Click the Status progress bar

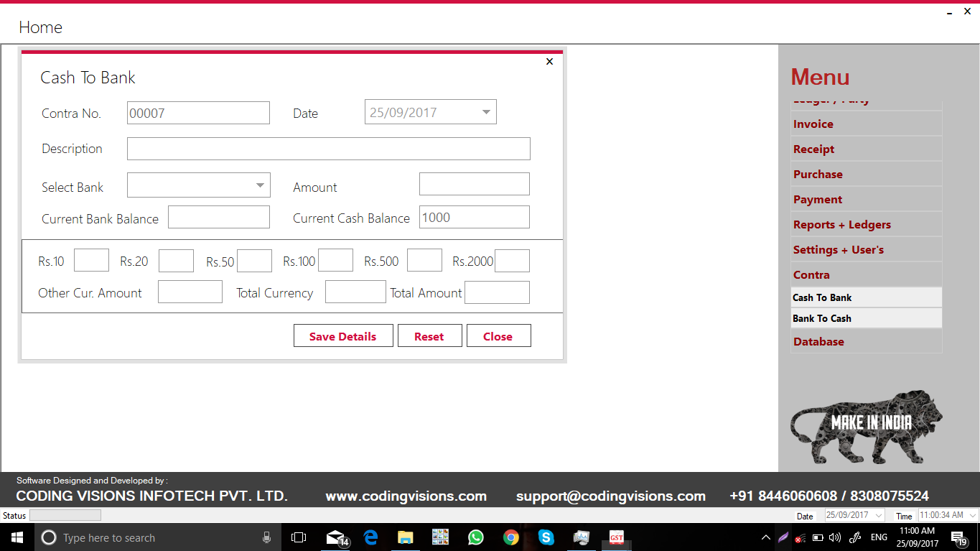coord(65,514)
